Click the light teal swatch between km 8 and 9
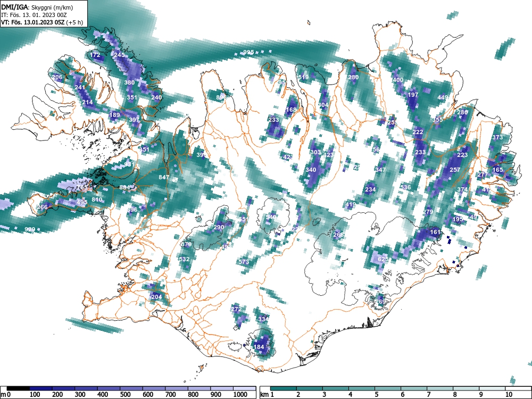This screenshot has height=399, width=532. click(x=466, y=388)
